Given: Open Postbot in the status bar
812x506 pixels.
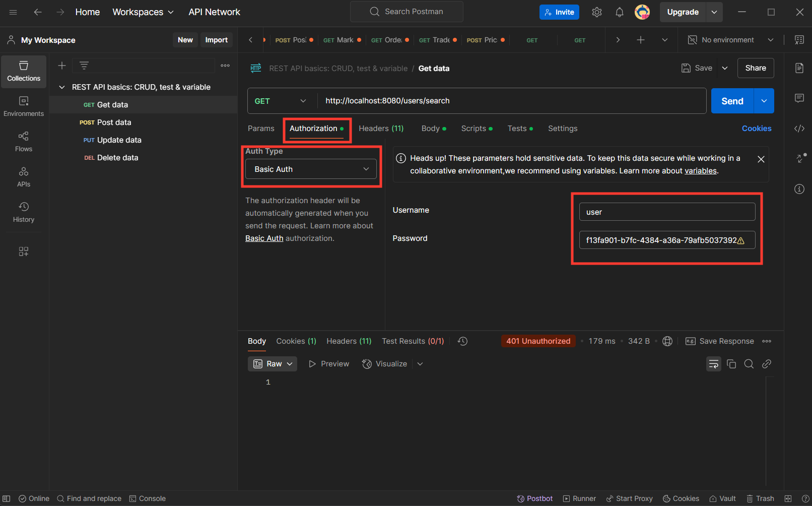Looking at the screenshot, I should pyautogui.click(x=535, y=498).
